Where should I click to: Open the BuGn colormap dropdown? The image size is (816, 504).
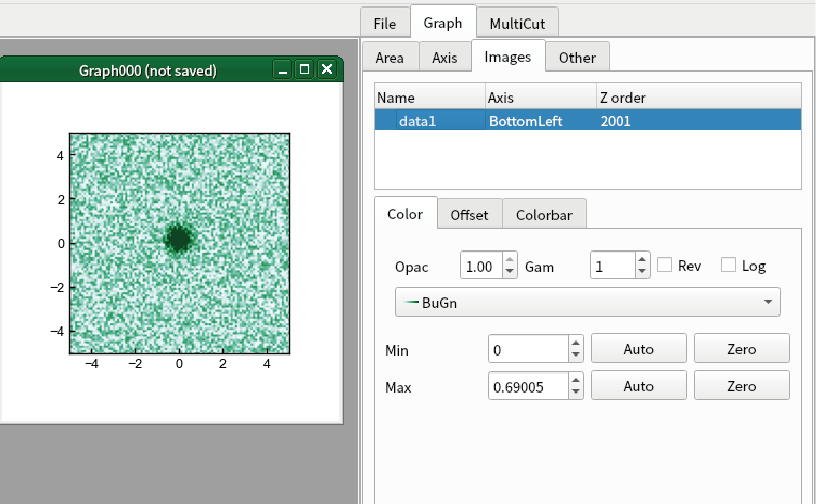click(x=587, y=302)
